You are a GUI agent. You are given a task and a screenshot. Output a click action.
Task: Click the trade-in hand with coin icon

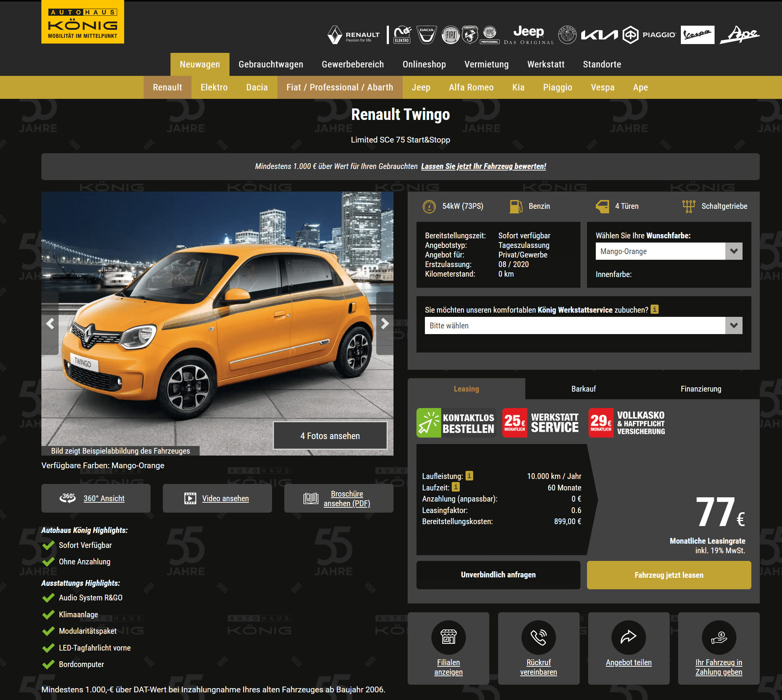tap(719, 637)
